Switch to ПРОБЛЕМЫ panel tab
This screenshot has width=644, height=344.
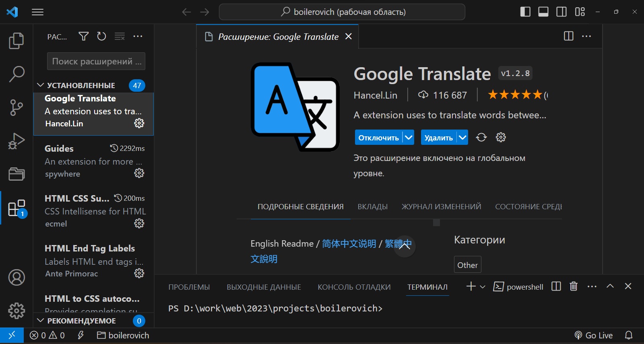pyautogui.click(x=189, y=287)
